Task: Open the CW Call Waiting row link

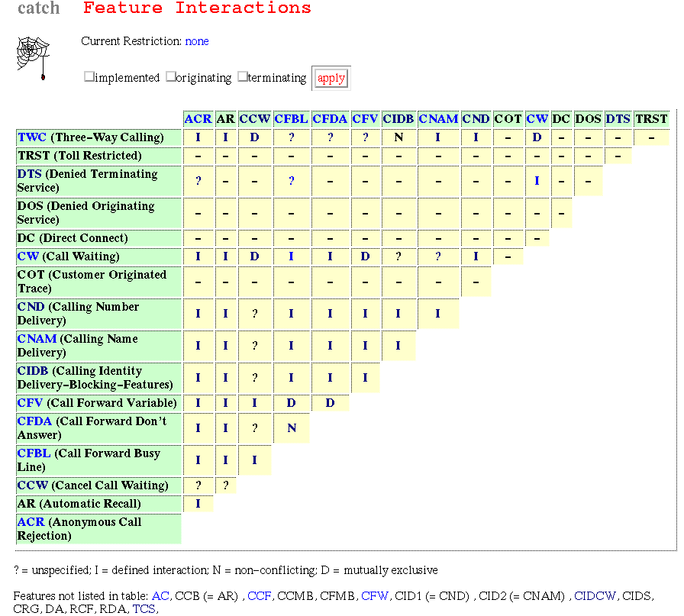Action: [x=28, y=256]
